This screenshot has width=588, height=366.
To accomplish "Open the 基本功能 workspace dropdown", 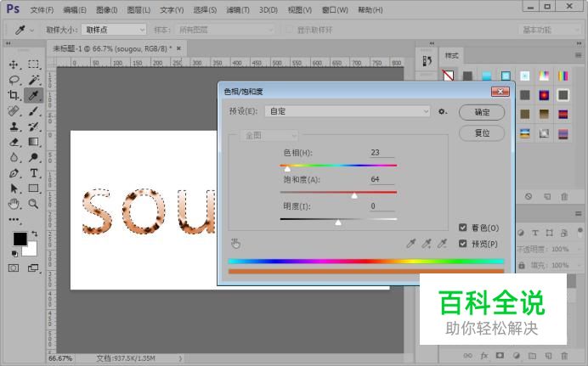I will click(x=550, y=30).
